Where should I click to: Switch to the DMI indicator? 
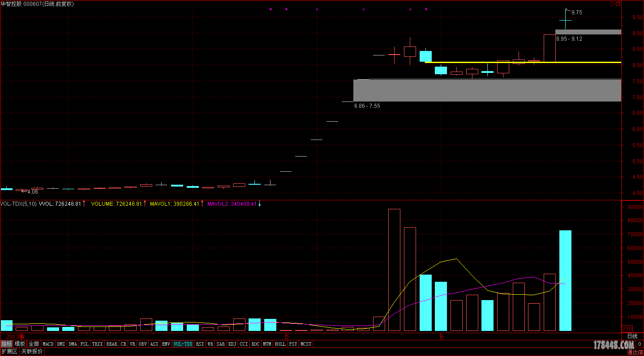(61, 344)
